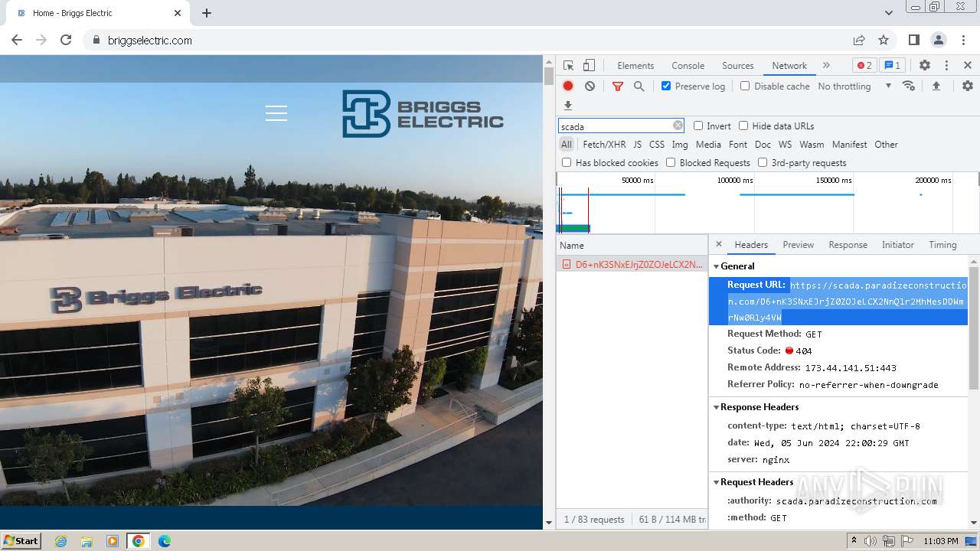The image size is (980, 551).
Task: Switch to Console tab
Action: coord(688,66)
